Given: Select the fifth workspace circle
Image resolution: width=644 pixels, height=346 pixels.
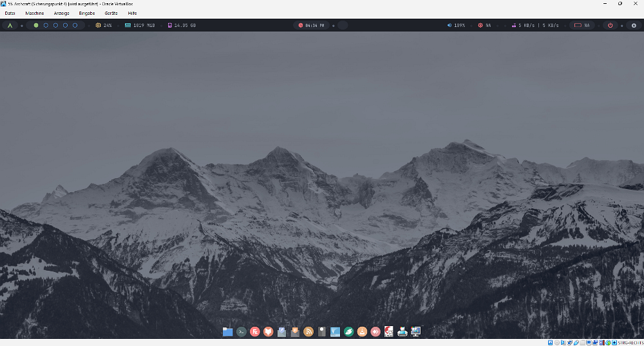Looking at the screenshot, I should point(75,26).
